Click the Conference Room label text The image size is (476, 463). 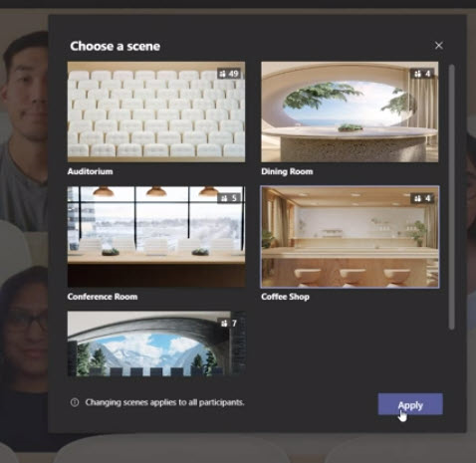[x=103, y=297]
